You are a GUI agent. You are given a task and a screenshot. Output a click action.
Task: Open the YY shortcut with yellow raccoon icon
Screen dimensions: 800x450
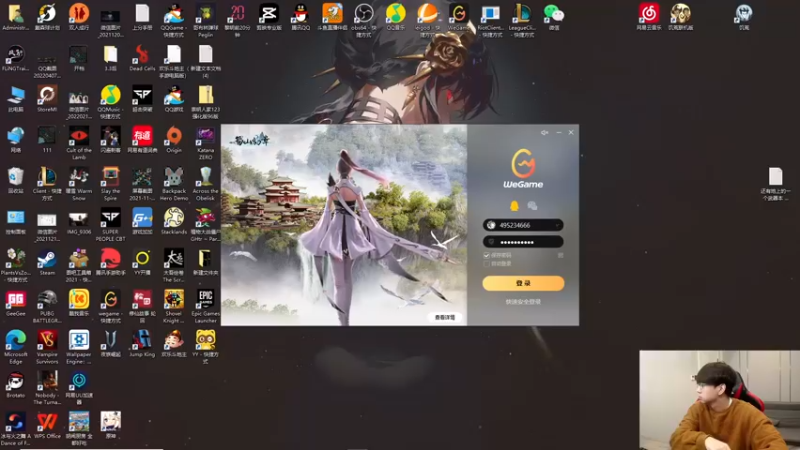click(205, 346)
